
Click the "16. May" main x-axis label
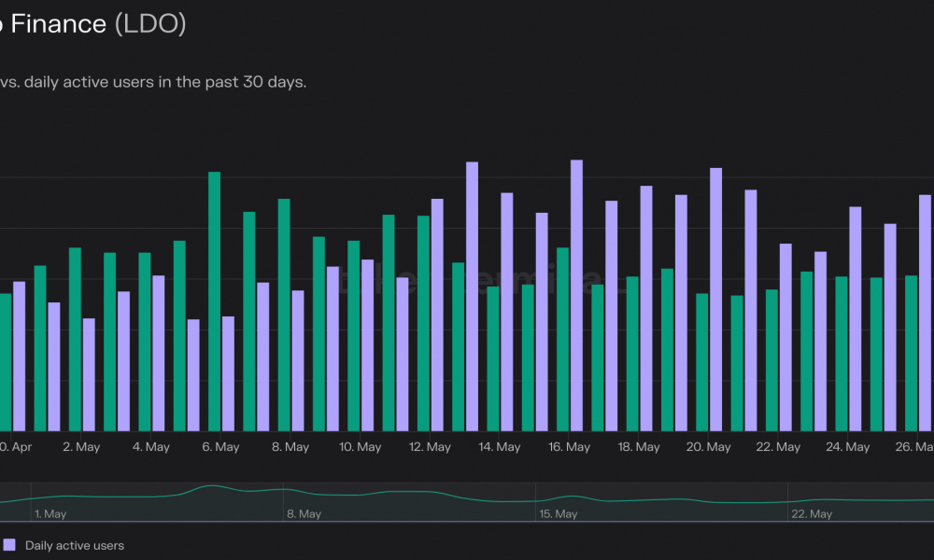click(x=570, y=447)
